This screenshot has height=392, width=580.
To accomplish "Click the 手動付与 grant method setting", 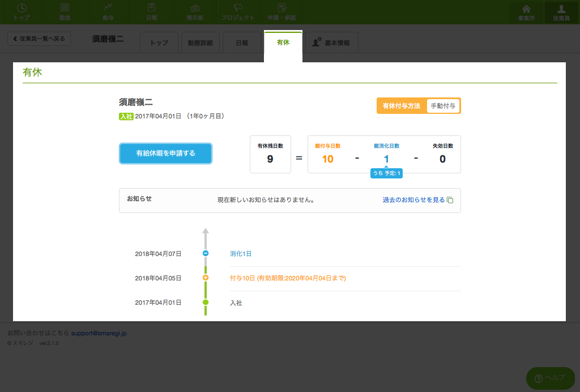I will (443, 106).
